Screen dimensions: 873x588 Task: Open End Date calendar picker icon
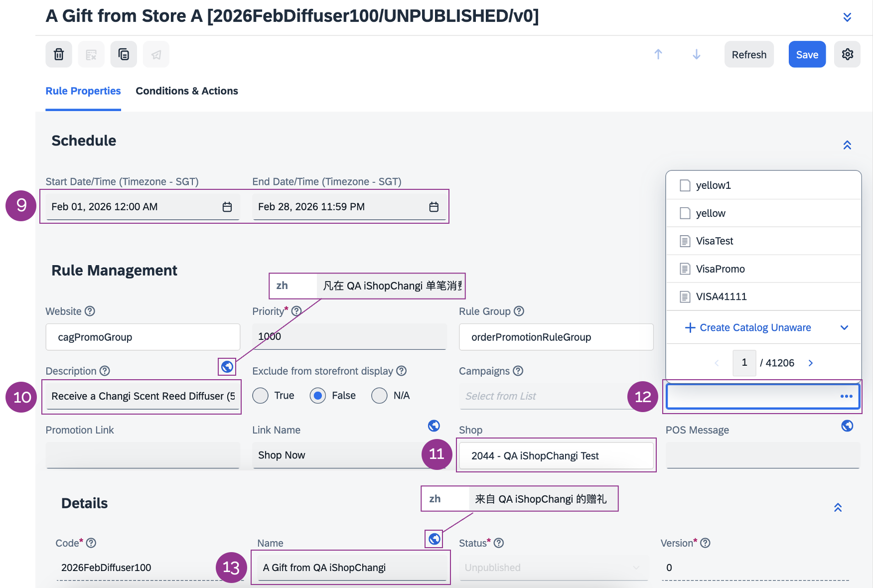point(434,207)
